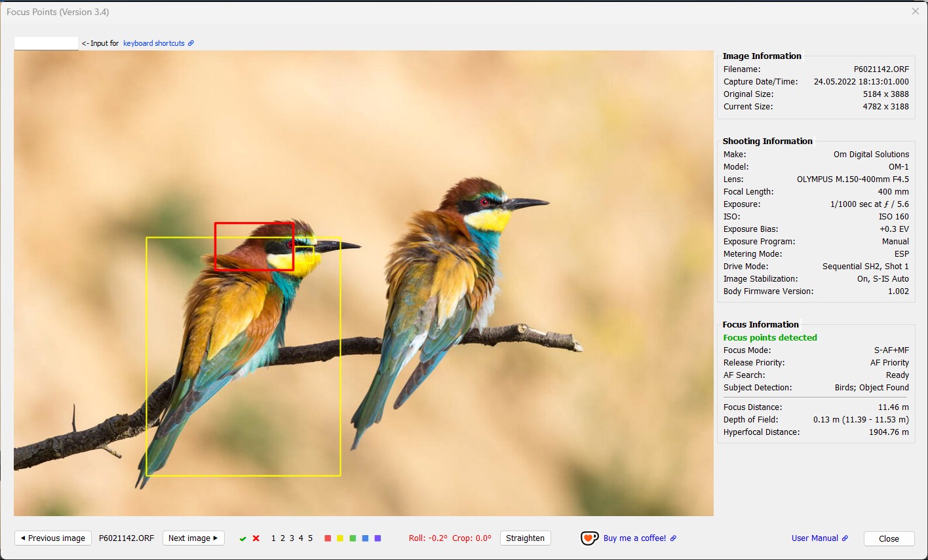
Task: Click the Release Priority value AF Priority
Action: (x=889, y=363)
